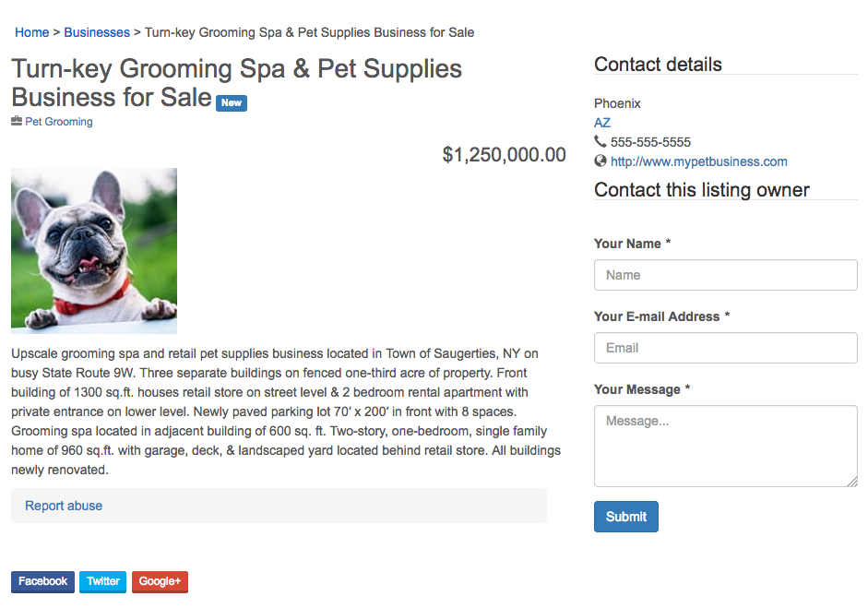This screenshot has height=608, width=868.
Task: Share the listing on Twitter
Action: click(x=101, y=581)
